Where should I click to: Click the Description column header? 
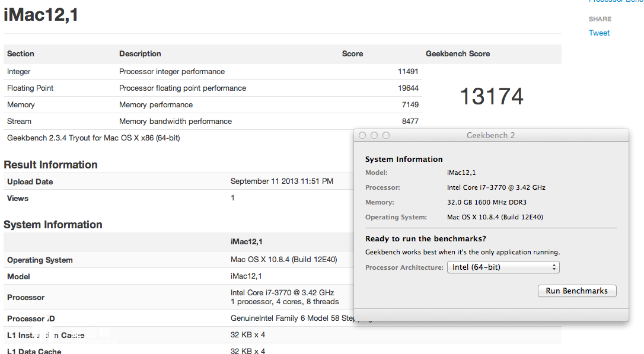click(140, 54)
